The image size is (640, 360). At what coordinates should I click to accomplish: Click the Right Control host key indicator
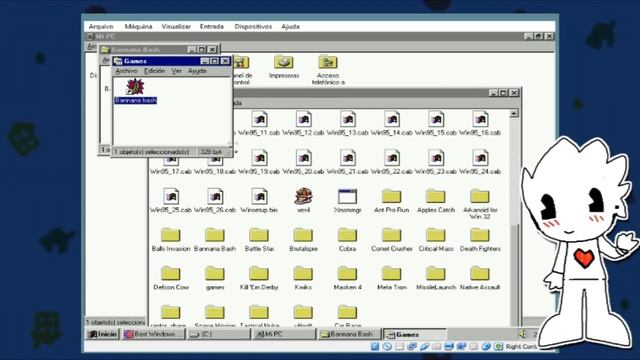coord(521,347)
